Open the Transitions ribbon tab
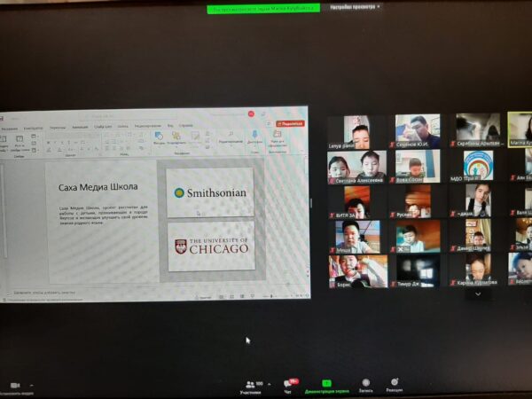The image size is (532, 399). [x=58, y=127]
